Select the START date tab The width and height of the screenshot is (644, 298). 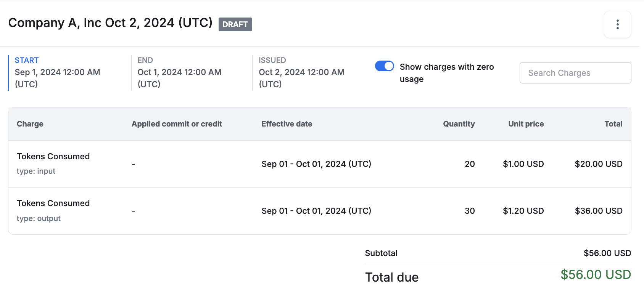tap(57, 72)
